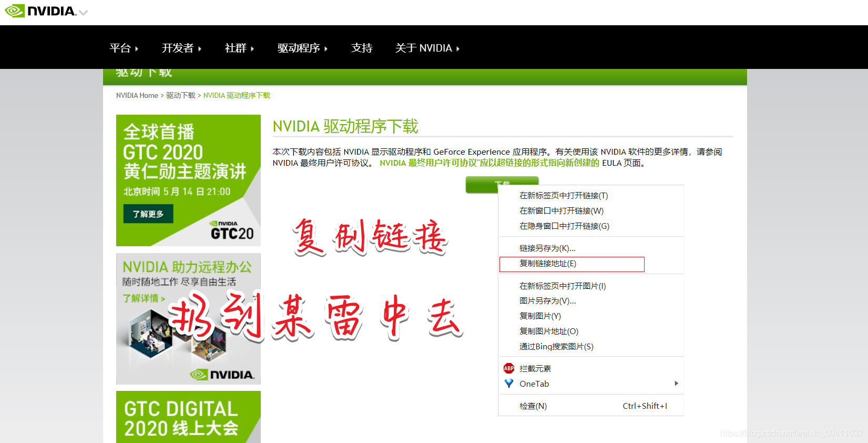The width and height of the screenshot is (868, 443).
Task: Click 了解更多 button on GTC 2020 banner
Action: pyautogui.click(x=148, y=214)
